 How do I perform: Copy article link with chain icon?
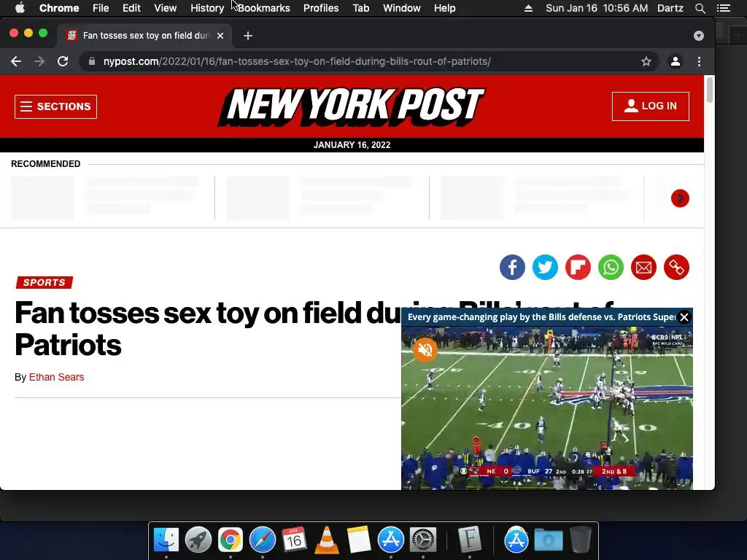click(676, 267)
